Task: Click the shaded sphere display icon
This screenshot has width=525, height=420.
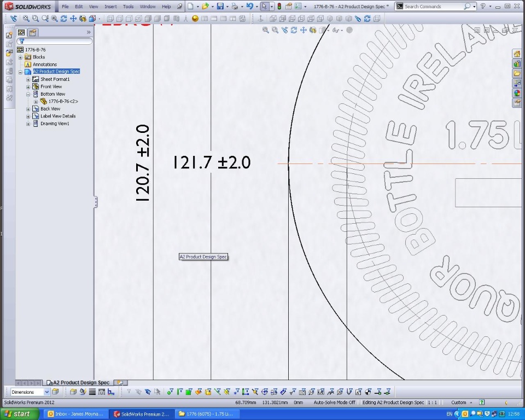Action: pyautogui.click(x=195, y=19)
